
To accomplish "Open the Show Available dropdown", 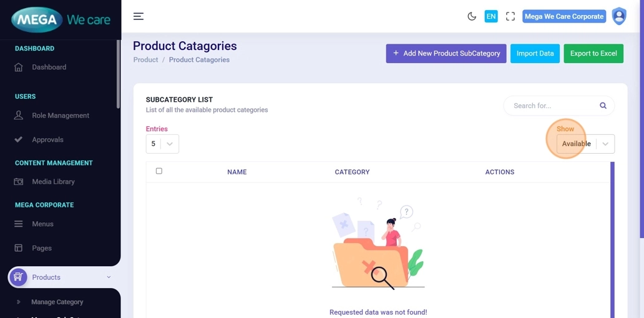I will point(585,144).
